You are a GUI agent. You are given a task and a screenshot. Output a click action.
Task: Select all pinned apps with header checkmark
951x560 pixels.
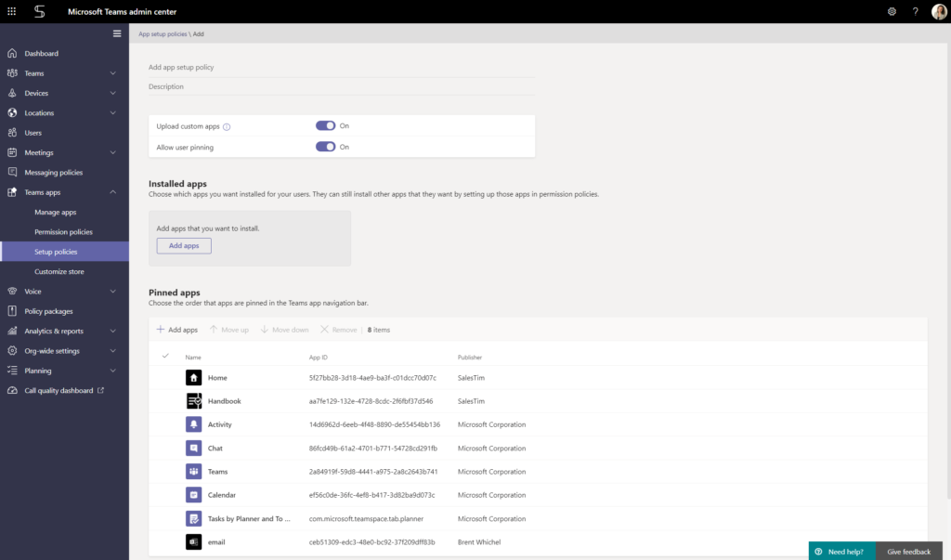coord(165,356)
